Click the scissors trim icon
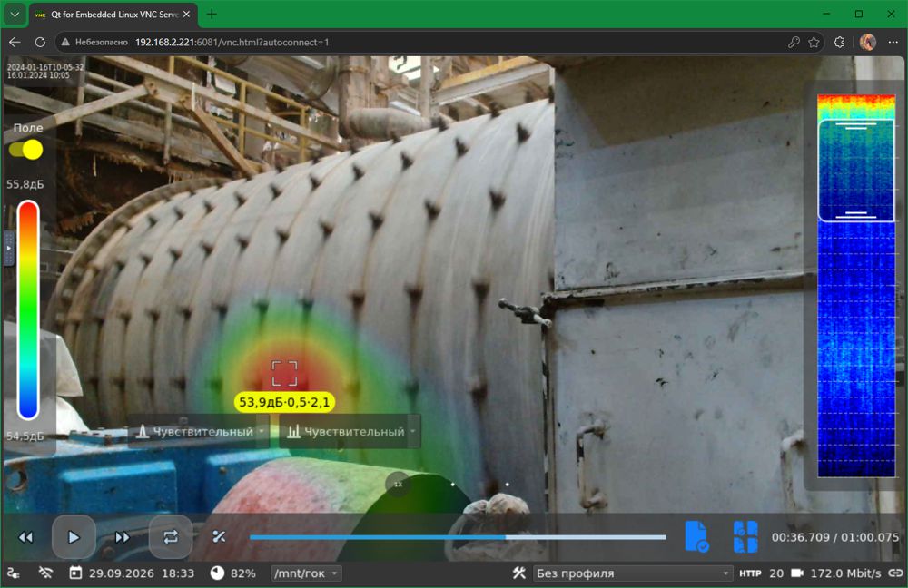This screenshot has width=908, height=588. 219,537
